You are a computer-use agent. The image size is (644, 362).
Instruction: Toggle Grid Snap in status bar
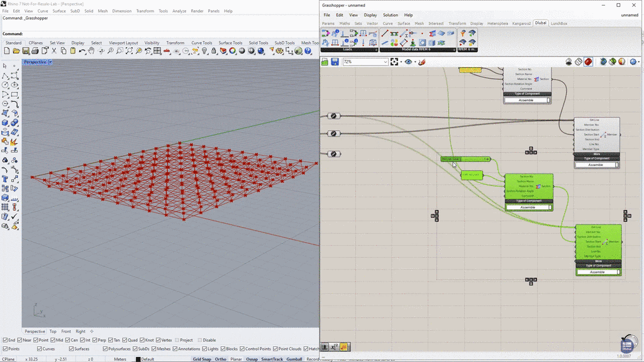tap(202, 359)
